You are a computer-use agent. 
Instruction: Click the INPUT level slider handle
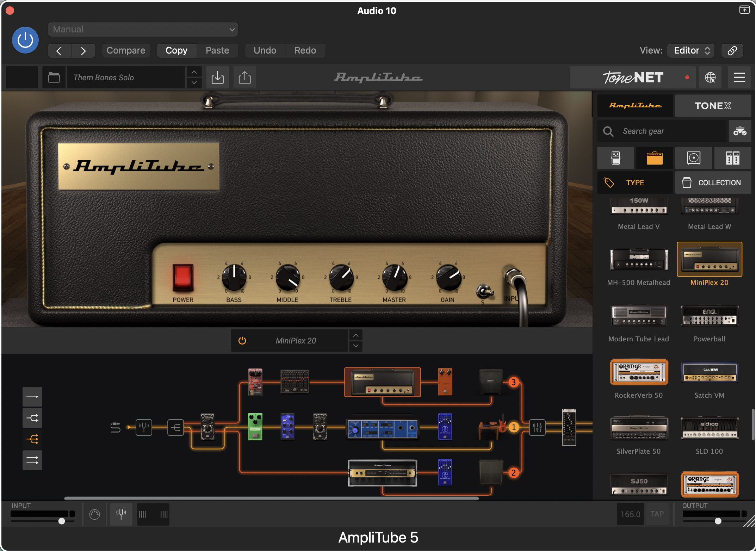(62, 521)
